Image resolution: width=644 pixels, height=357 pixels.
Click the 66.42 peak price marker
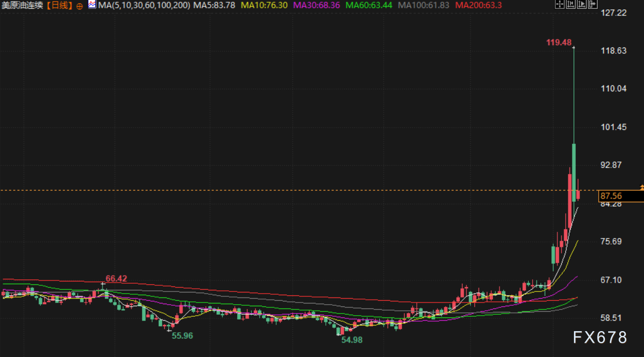116,279
